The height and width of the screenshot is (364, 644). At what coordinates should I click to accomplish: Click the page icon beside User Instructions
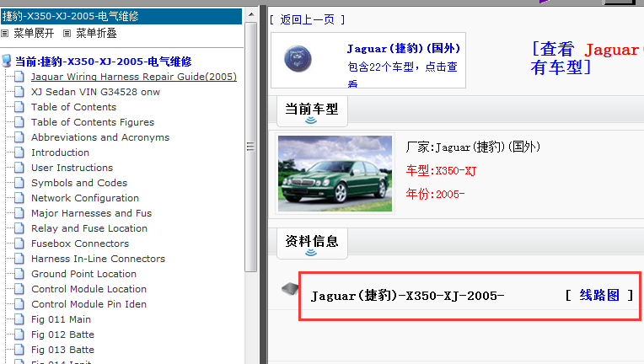(19, 168)
